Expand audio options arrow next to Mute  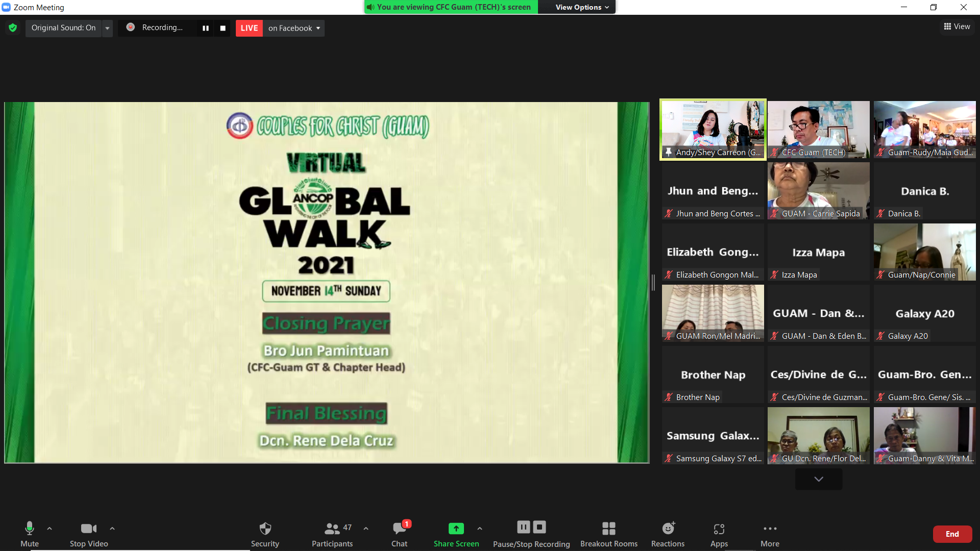point(50,529)
